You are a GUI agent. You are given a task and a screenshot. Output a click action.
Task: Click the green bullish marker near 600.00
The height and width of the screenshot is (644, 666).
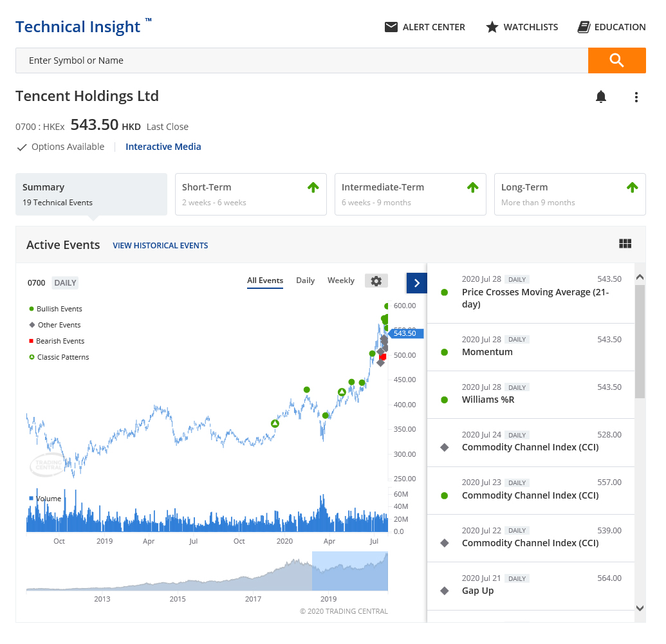coord(386,306)
